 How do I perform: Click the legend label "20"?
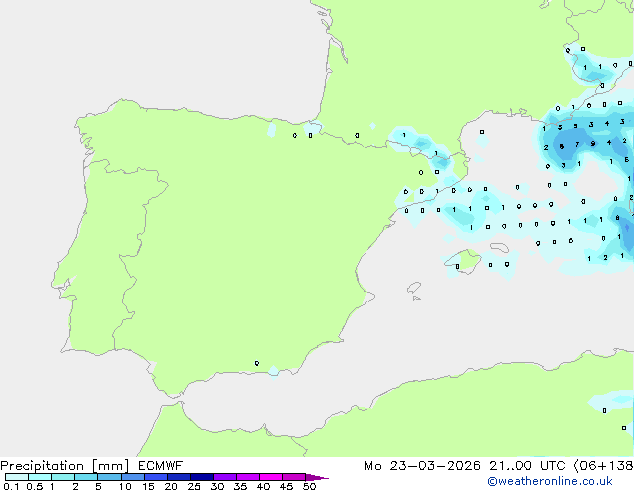pyautogui.click(x=171, y=486)
